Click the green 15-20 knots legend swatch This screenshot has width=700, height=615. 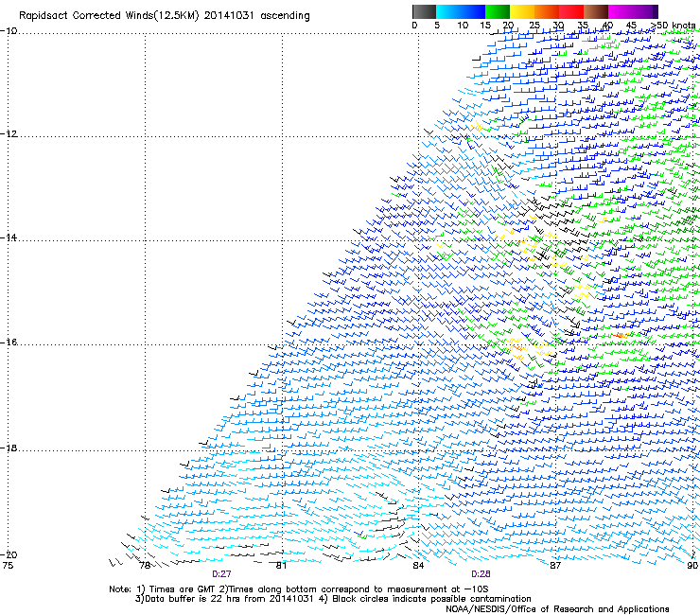point(498,11)
